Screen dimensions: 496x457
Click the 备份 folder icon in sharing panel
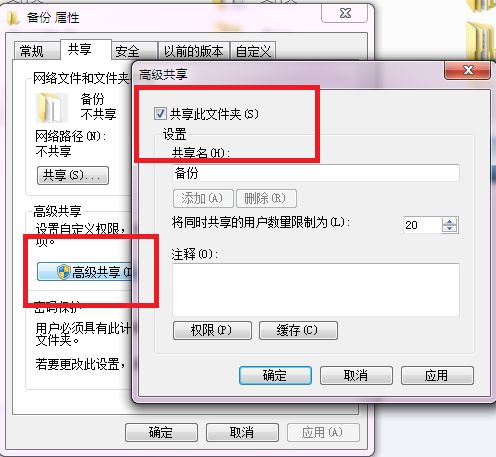point(52,107)
